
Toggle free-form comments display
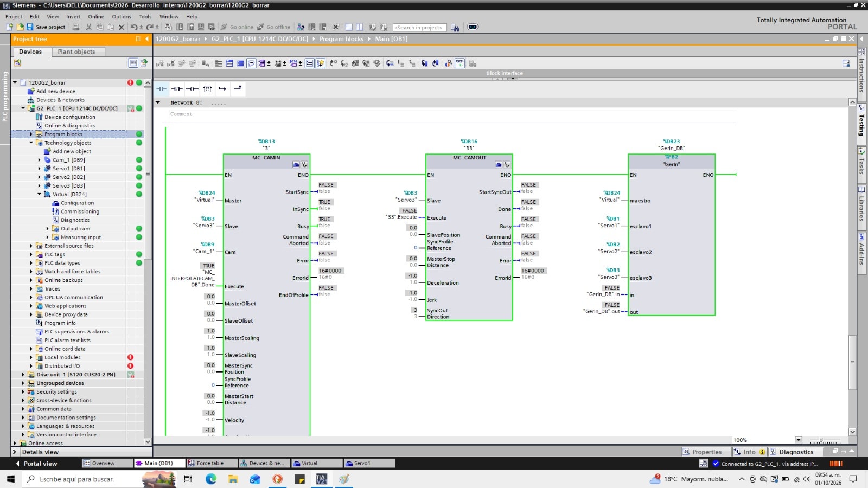[251, 63]
